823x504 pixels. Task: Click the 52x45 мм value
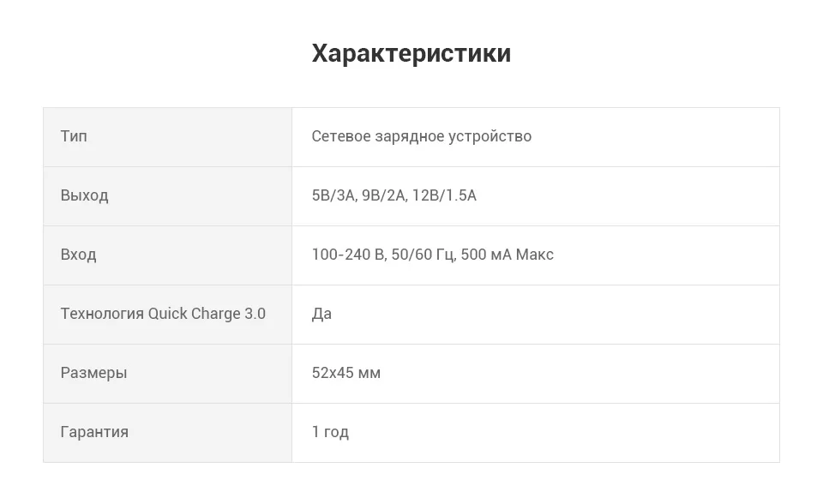click(345, 373)
